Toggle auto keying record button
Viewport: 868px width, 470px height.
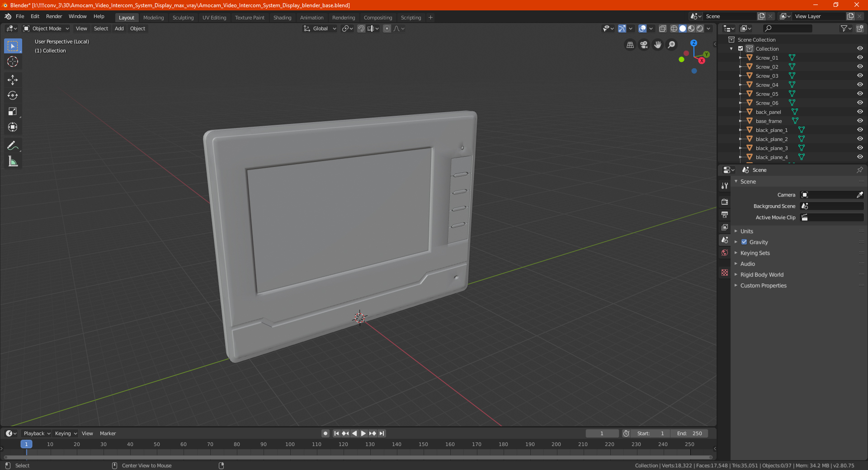(325, 433)
